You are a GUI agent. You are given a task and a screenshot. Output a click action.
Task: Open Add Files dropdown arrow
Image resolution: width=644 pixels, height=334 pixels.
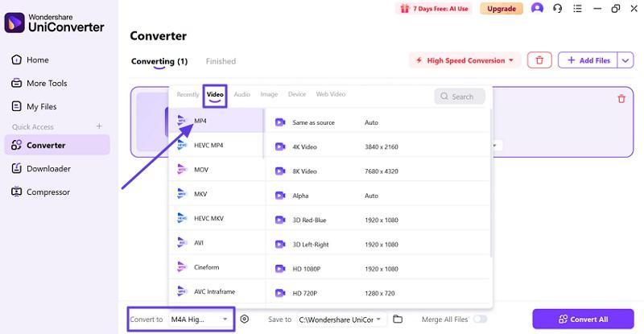point(625,60)
